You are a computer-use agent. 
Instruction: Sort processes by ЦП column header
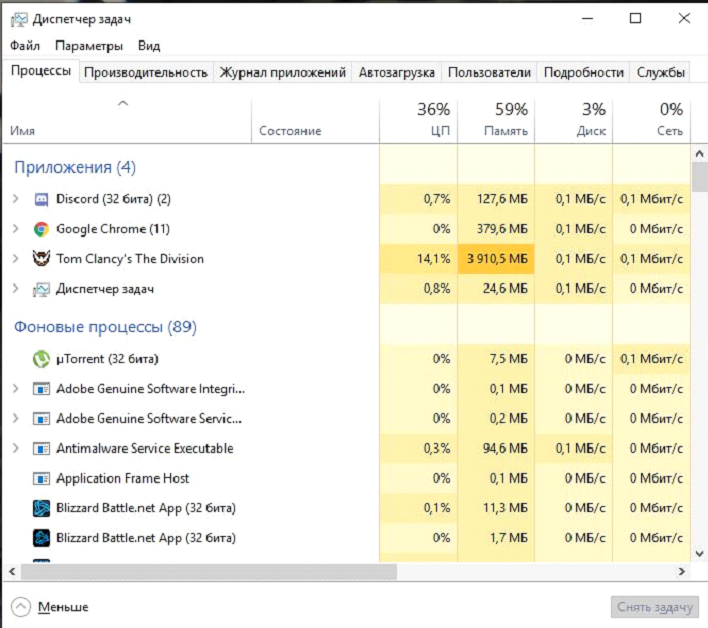(418, 120)
